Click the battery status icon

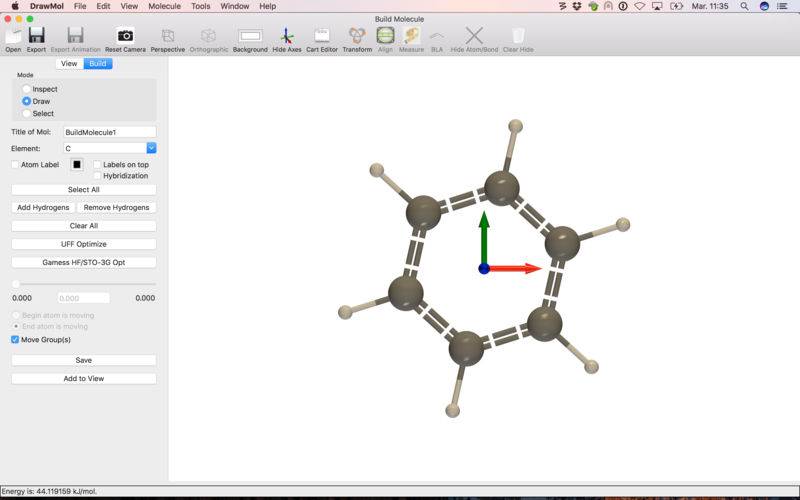pyautogui.click(x=676, y=6)
